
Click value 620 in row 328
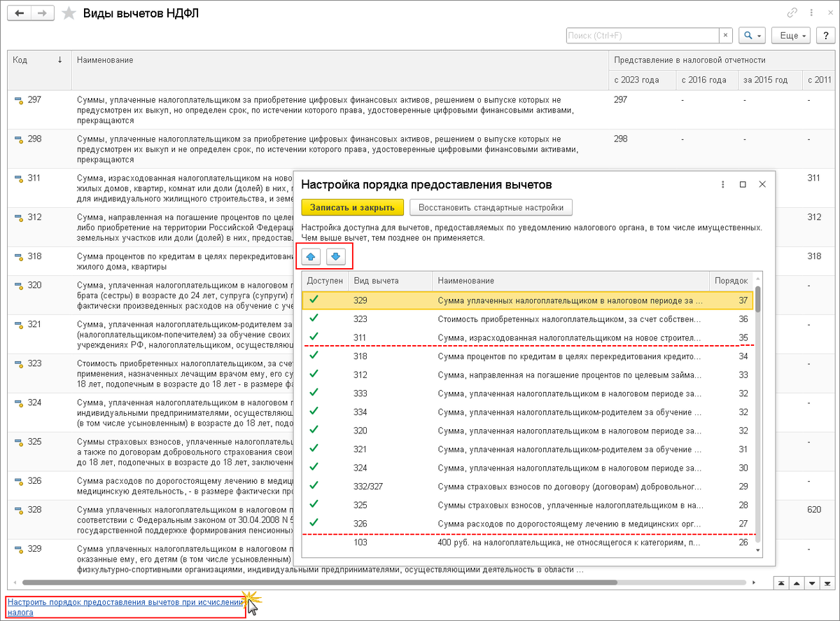click(814, 510)
